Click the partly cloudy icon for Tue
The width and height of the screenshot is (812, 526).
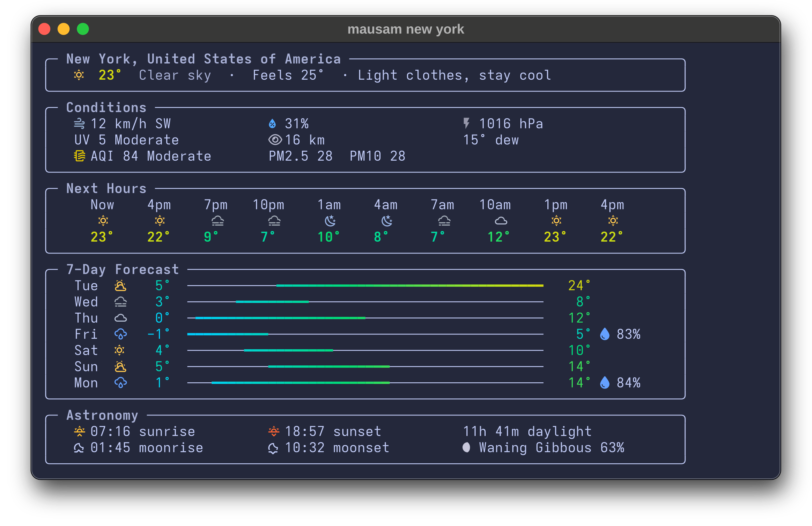[x=120, y=286]
